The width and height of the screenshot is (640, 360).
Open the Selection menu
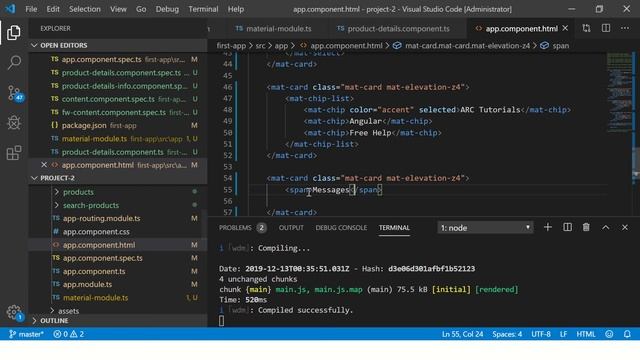pyautogui.click(x=84, y=9)
